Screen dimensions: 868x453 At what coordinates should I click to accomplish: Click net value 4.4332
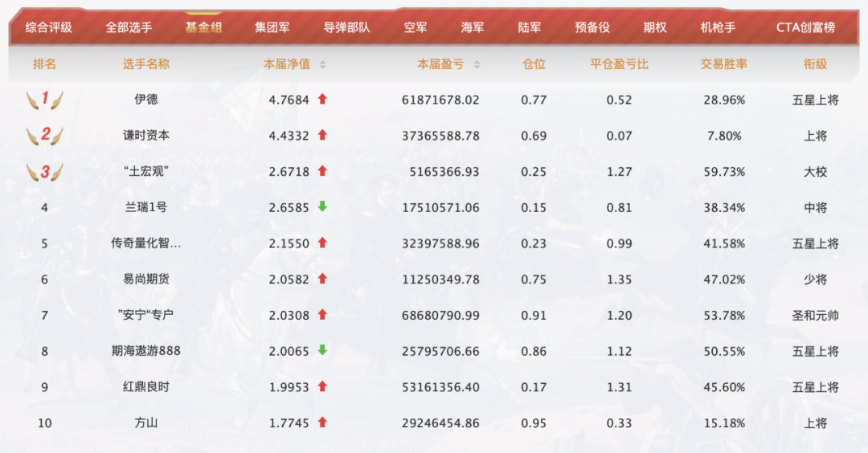pos(289,136)
